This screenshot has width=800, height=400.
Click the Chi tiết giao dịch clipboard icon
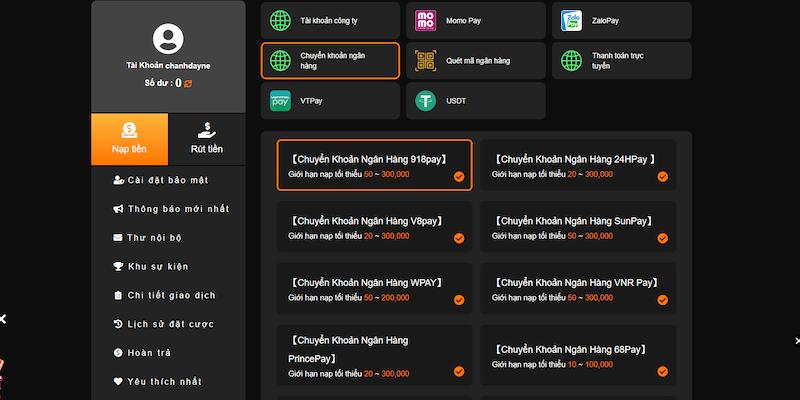tap(118, 295)
